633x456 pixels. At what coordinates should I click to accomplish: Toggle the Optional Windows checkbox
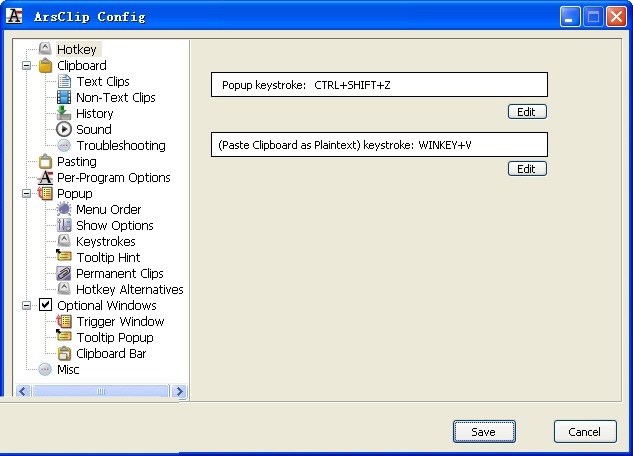point(45,305)
